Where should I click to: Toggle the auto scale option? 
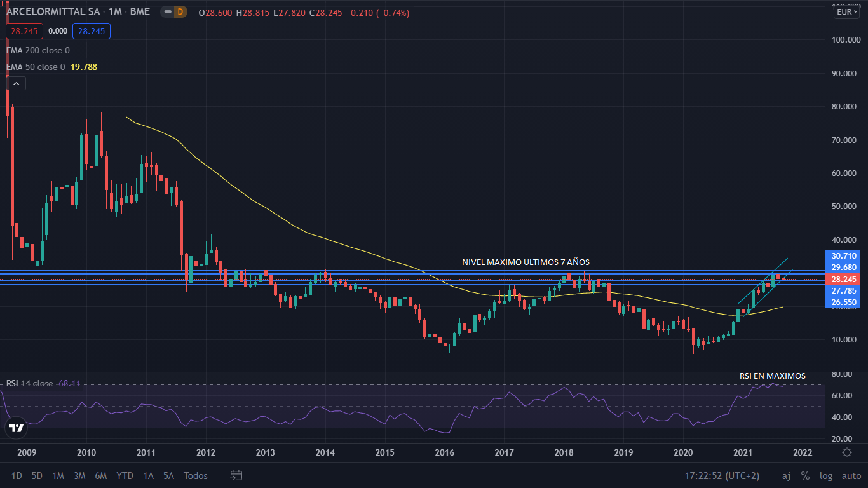tap(851, 475)
